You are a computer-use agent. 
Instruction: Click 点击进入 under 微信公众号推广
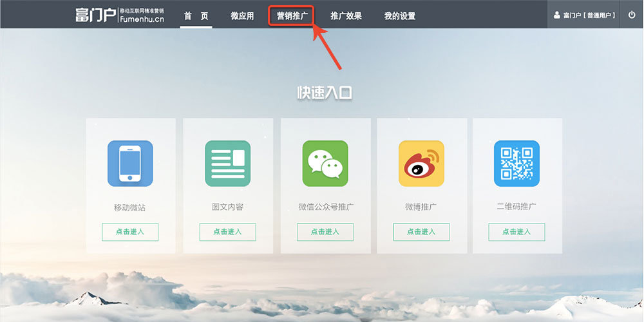pyautogui.click(x=325, y=232)
